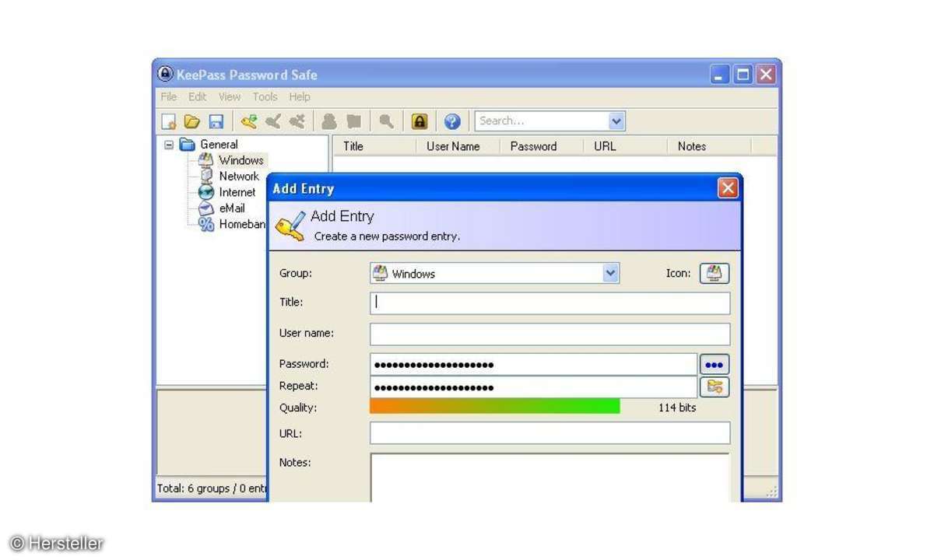Click inside the Notes text area

pyautogui.click(x=550, y=478)
